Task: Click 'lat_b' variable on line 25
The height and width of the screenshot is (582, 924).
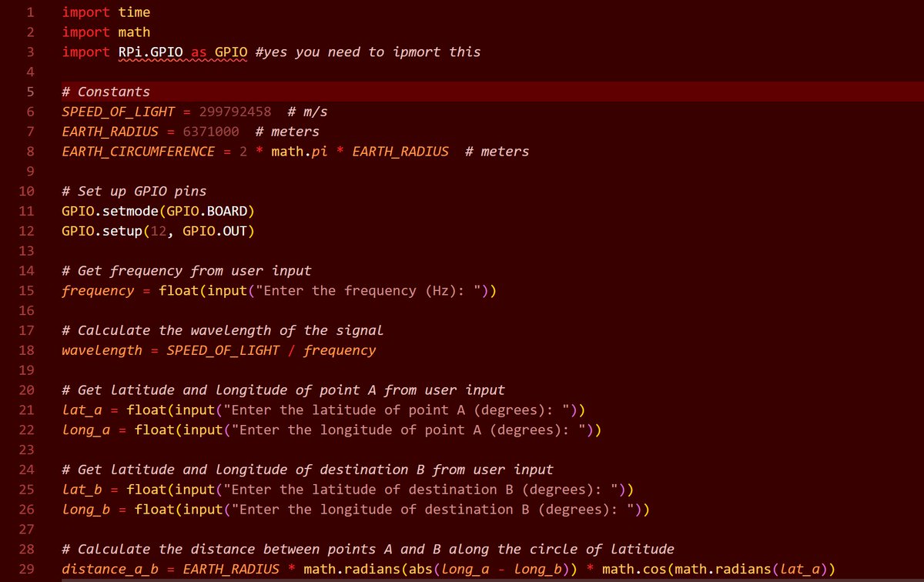Action: 82,490
